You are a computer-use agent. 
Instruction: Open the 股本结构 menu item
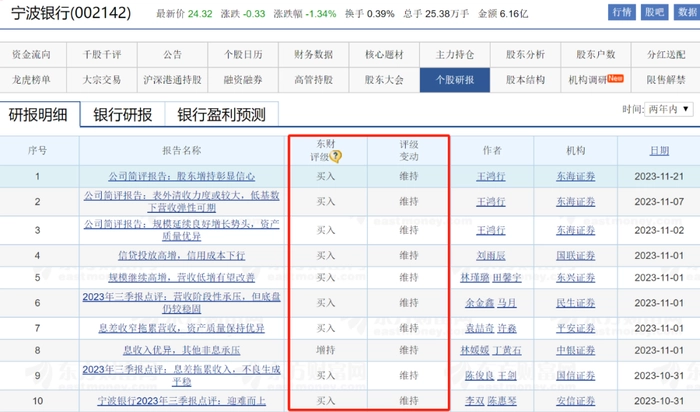point(526,78)
